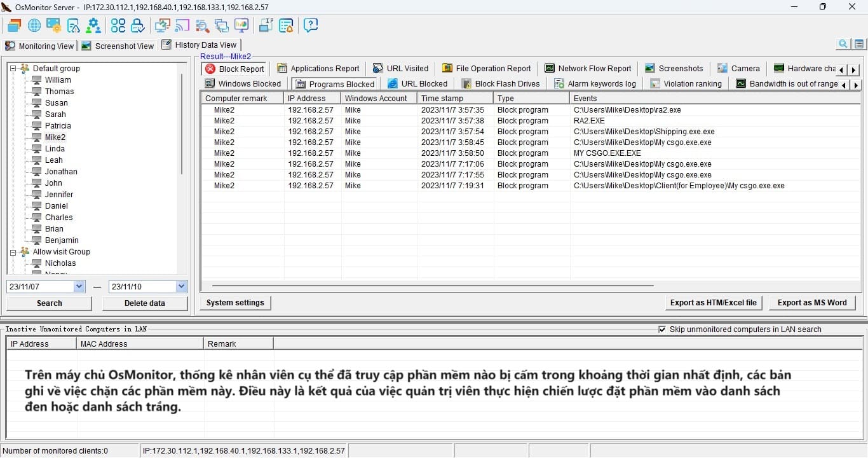Click the help question mark toolbar icon

(x=311, y=25)
